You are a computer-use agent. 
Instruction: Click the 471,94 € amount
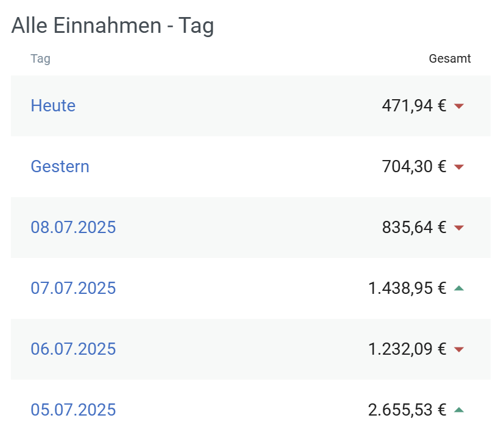414,106
